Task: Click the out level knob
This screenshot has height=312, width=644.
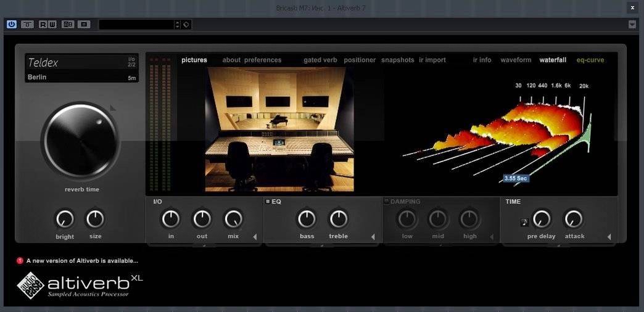Action: pyautogui.click(x=202, y=220)
